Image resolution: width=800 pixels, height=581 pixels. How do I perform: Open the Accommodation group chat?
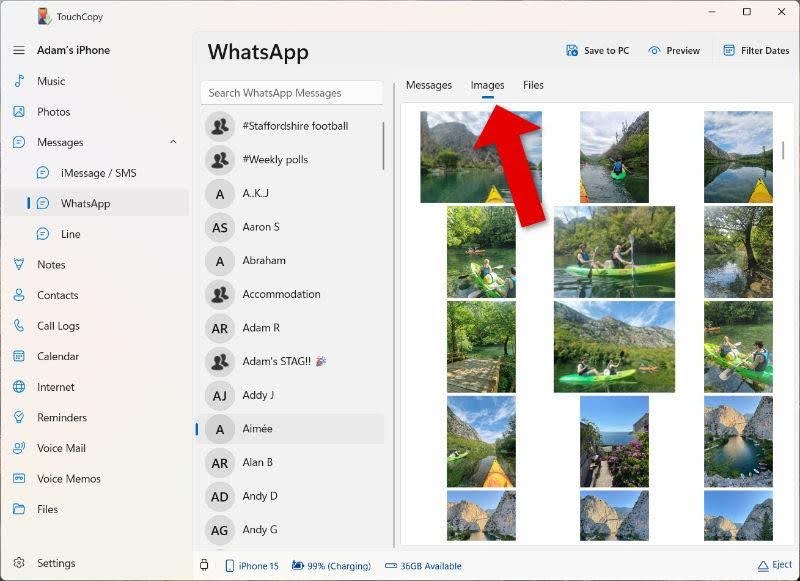pyautogui.click(x=291, y=294)
